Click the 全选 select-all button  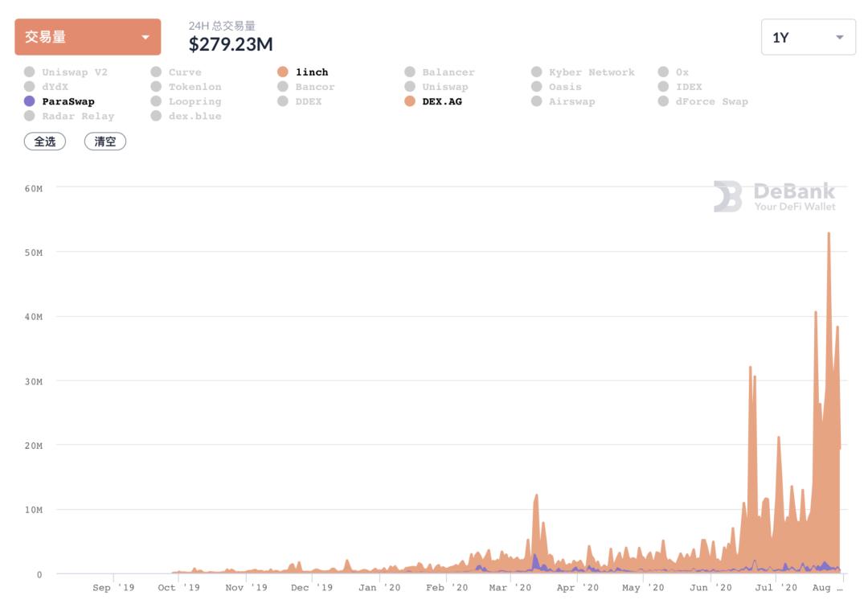click(45, 142)
